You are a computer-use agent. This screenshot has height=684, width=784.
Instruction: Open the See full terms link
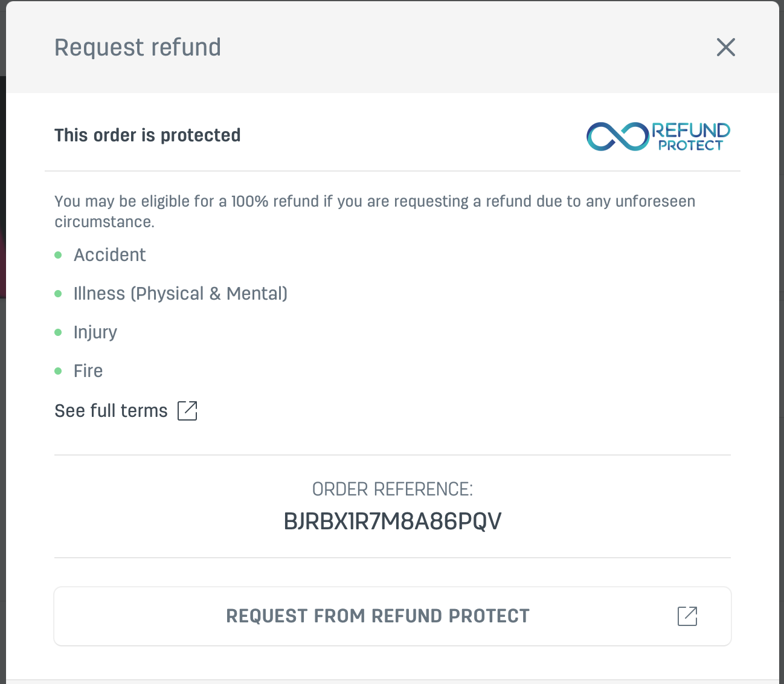[111, 411]
